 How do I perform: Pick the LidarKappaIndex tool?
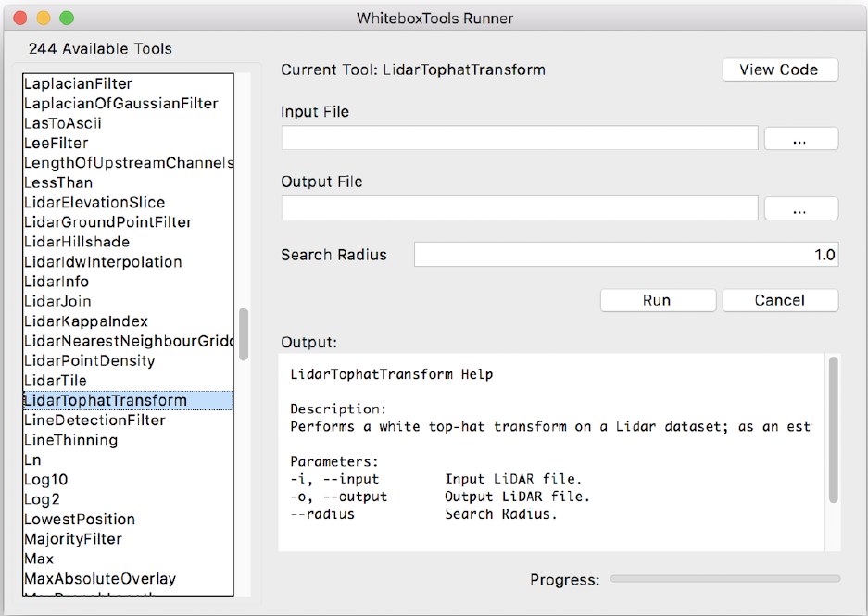(128, 321)
